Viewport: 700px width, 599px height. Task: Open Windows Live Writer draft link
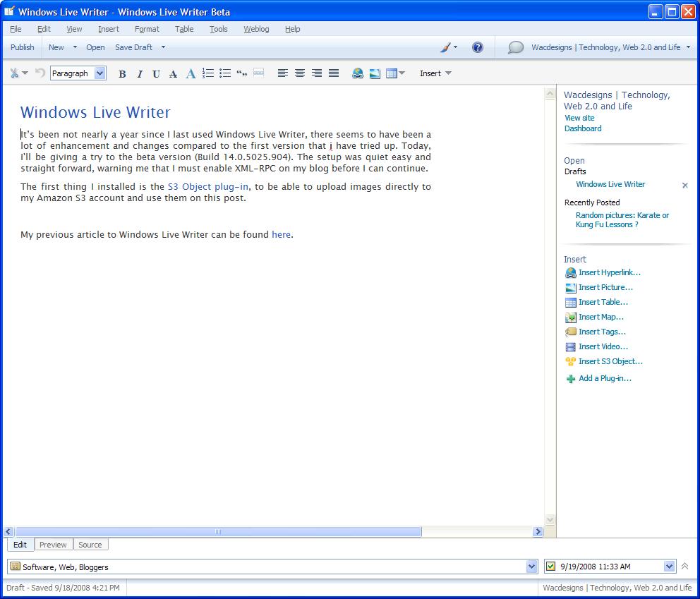[x=610, y=184]
